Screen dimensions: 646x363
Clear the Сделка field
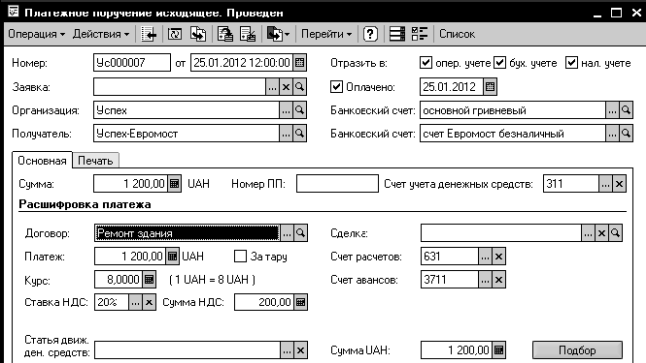[x=602, y=233]
